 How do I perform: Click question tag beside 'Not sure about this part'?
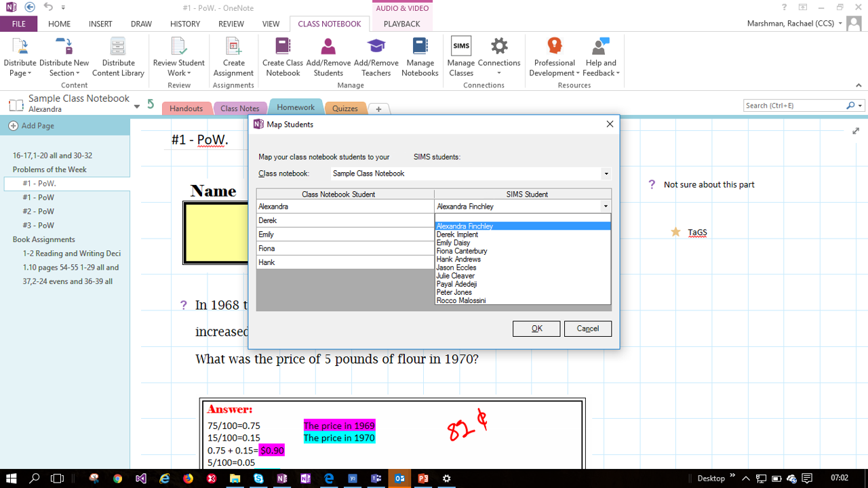tap(652, 184)
